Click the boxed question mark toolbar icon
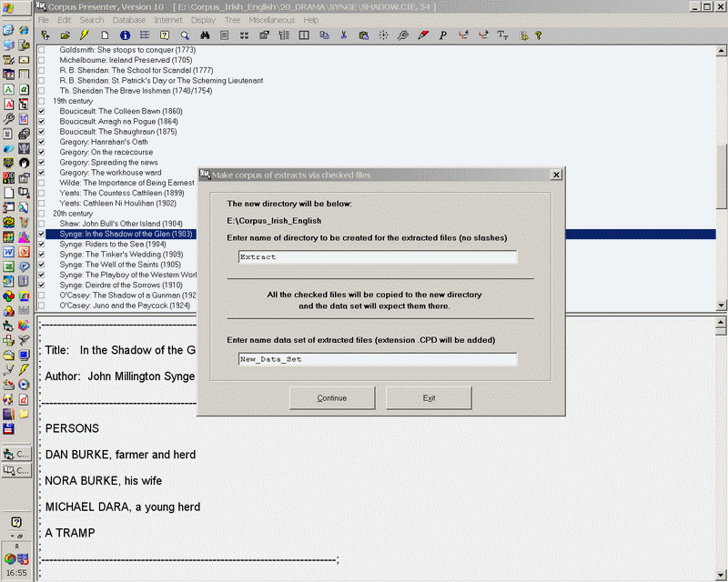Image resolution: width=728 pixels, height=582 pixels. click(x=165, y=35)
